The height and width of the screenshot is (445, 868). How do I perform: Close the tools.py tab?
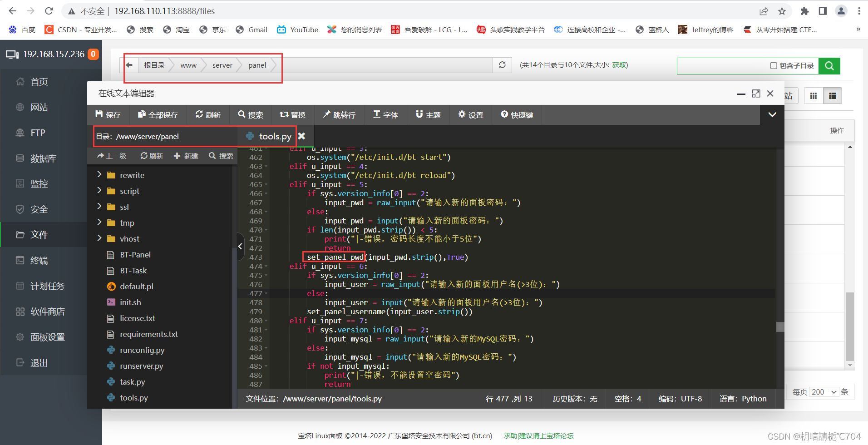[301, 136]
